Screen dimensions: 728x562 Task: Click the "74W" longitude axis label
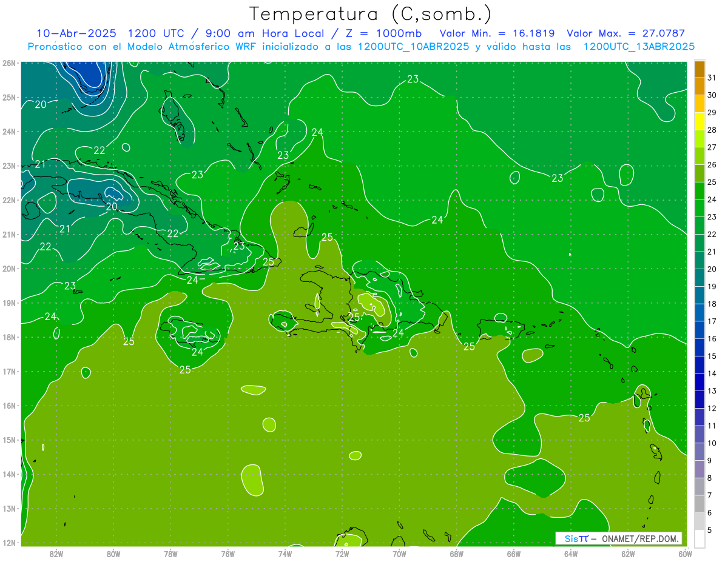[x=285, y=554]
